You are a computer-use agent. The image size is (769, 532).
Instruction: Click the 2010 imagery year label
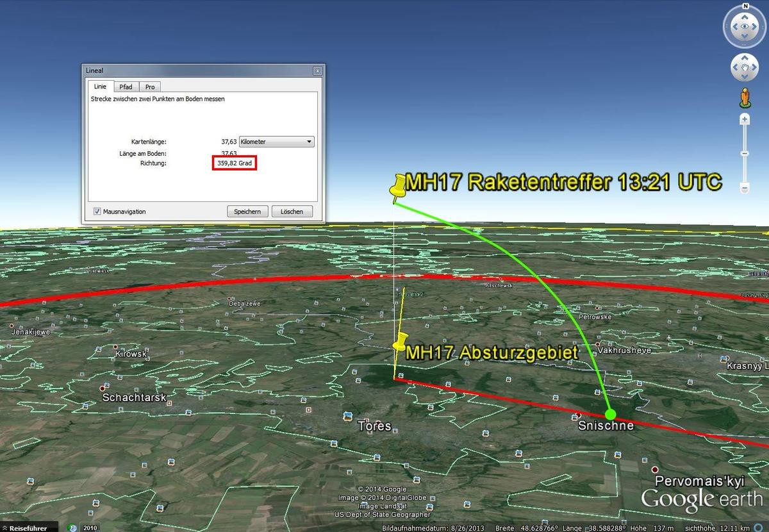pos(90,528)
